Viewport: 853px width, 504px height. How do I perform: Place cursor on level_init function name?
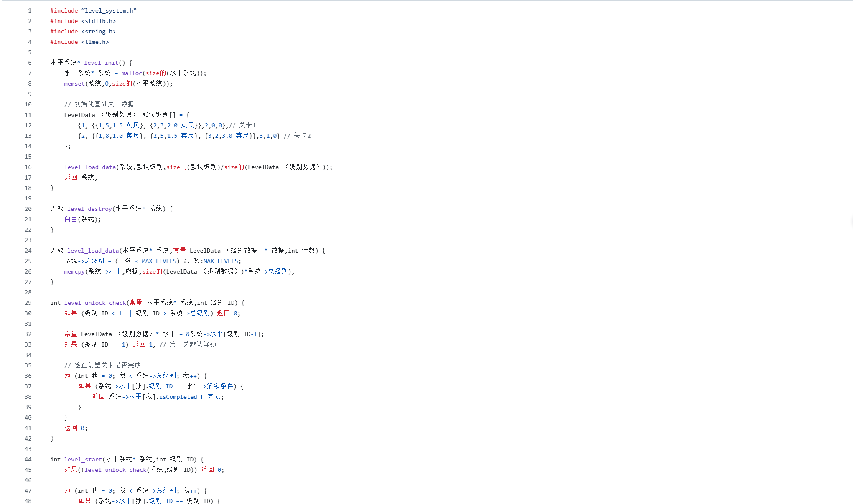pos(101,63)
